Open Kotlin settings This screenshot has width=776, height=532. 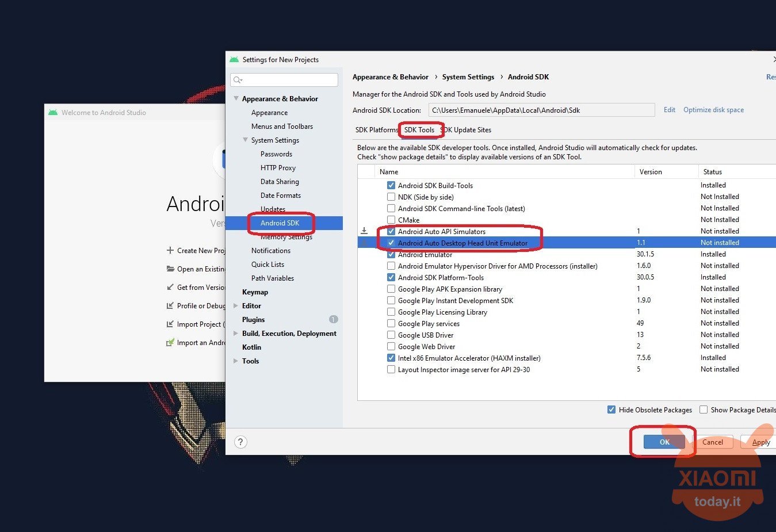[x=251, y=347]
